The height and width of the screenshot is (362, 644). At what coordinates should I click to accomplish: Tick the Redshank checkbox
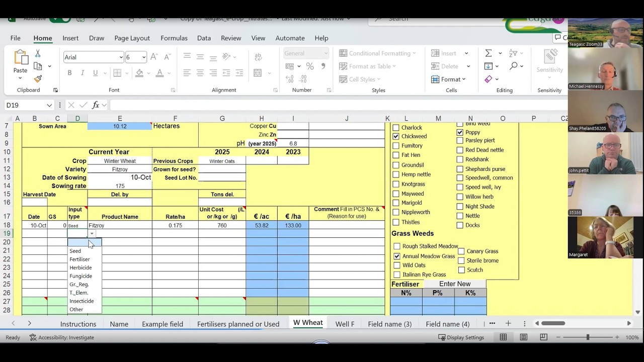[460, 159]
